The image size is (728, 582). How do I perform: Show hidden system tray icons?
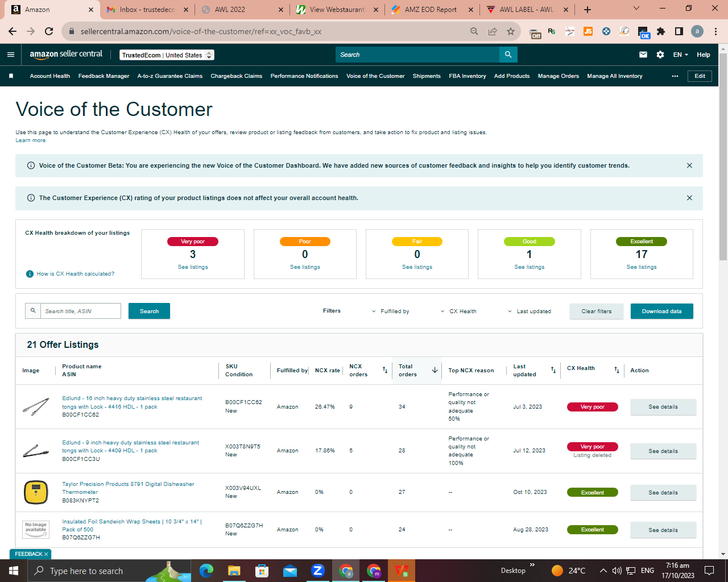pyautogui.click(x=603, y=571)
